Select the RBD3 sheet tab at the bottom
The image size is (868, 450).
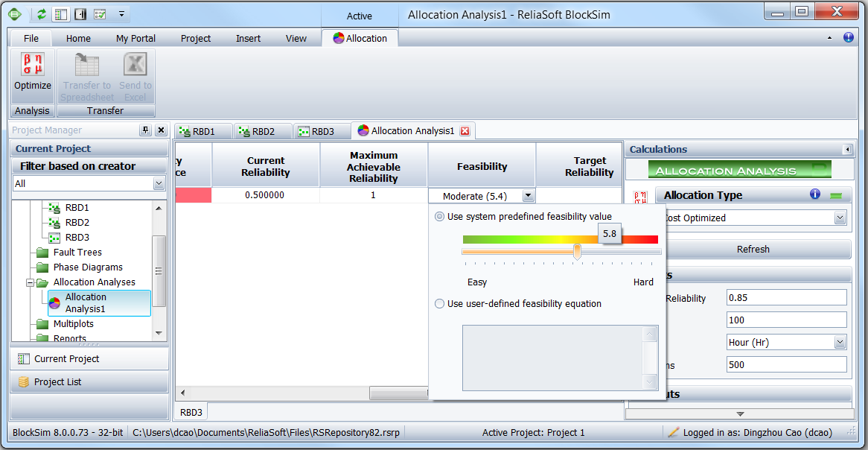tap(191, 412)
